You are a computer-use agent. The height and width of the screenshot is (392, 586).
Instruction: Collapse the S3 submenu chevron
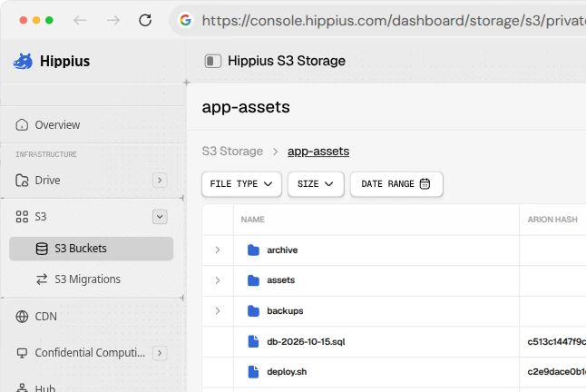pos(160,217)
